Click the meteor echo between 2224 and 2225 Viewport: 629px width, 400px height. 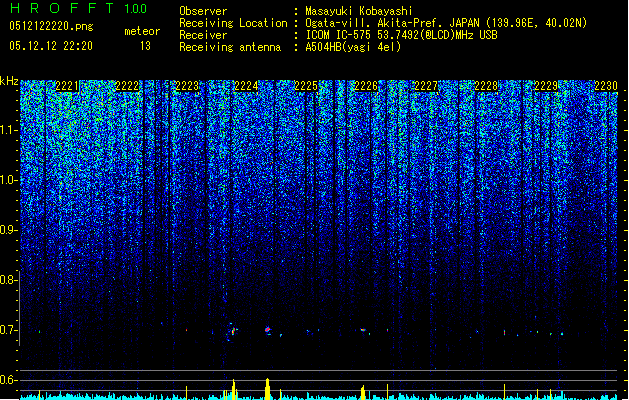tap(268, 330)
